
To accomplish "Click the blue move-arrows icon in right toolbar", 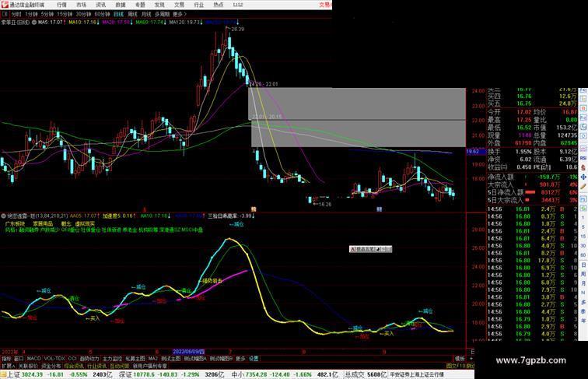I will (x=583, y=177).
